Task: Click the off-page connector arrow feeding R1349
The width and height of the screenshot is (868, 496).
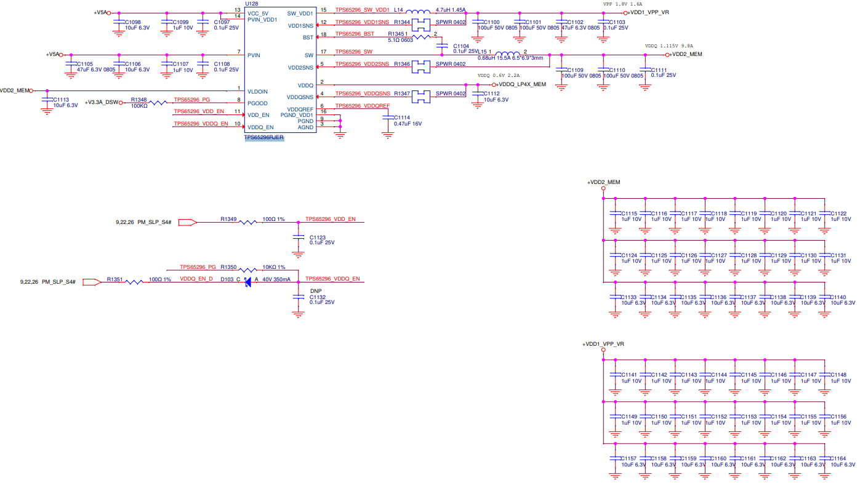Action: point(188,222)
